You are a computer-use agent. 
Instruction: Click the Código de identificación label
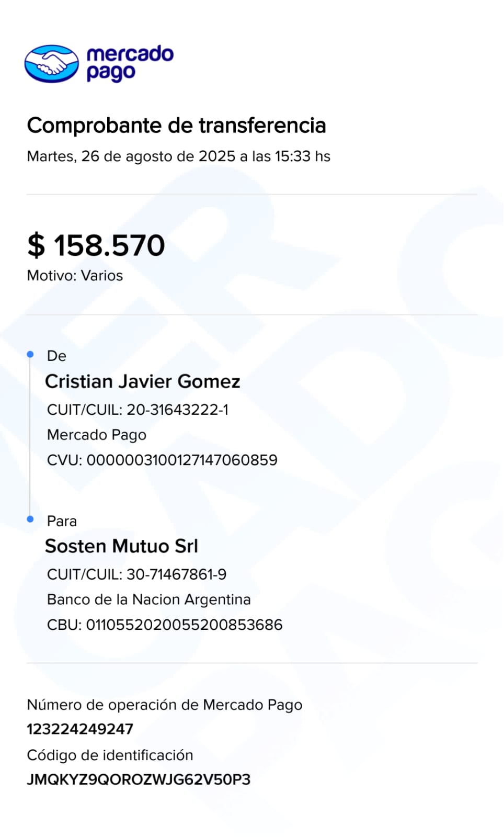tap(110, 755)
